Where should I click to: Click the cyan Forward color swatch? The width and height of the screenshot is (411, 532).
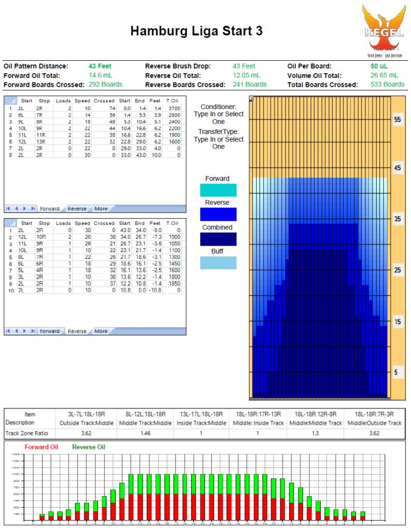[218, 190]
